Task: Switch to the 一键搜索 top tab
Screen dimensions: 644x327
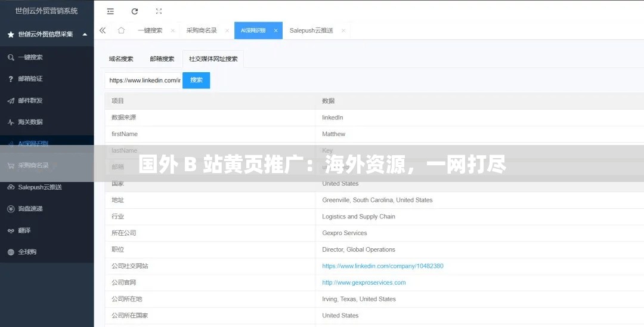Action: click(x=150, y=30)
